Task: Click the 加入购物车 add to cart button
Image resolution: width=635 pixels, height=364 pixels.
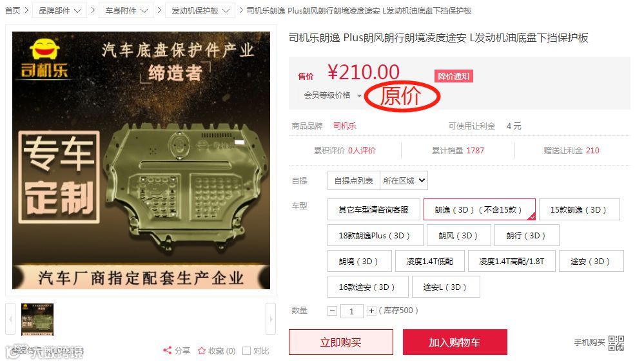Action: pyautogui.click(x=454, y=343)
